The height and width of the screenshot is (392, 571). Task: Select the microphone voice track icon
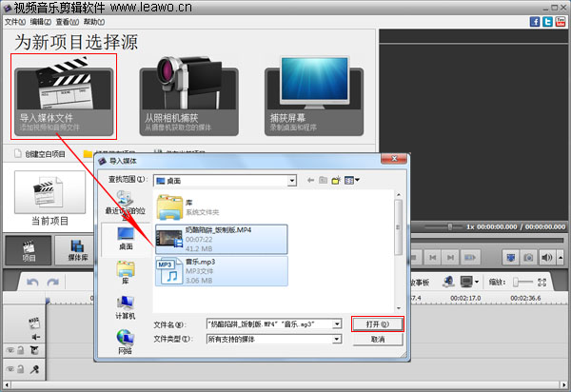coord(34,369)
